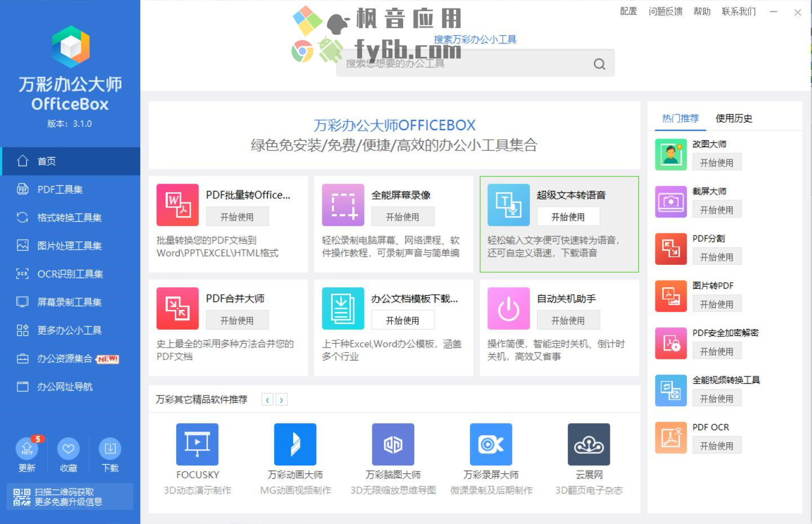Open 更多办公小工具 in the sidebar

click(x=70, y=330)
